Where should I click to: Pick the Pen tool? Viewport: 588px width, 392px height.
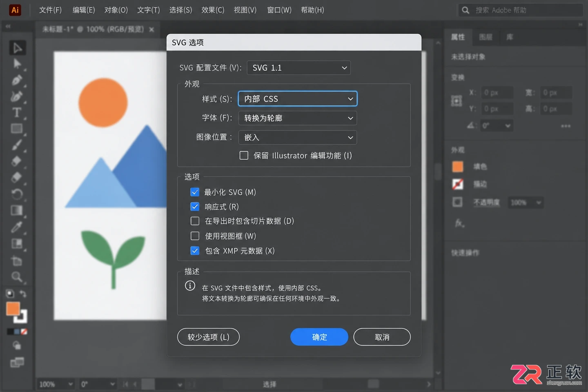[x=17, y=80]
